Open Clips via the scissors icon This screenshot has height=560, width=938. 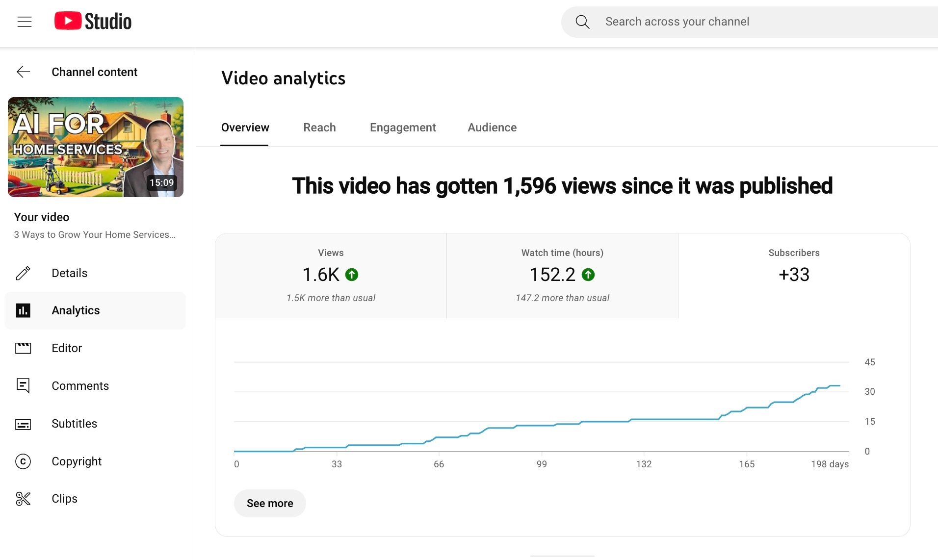click(x=23, y=499)
